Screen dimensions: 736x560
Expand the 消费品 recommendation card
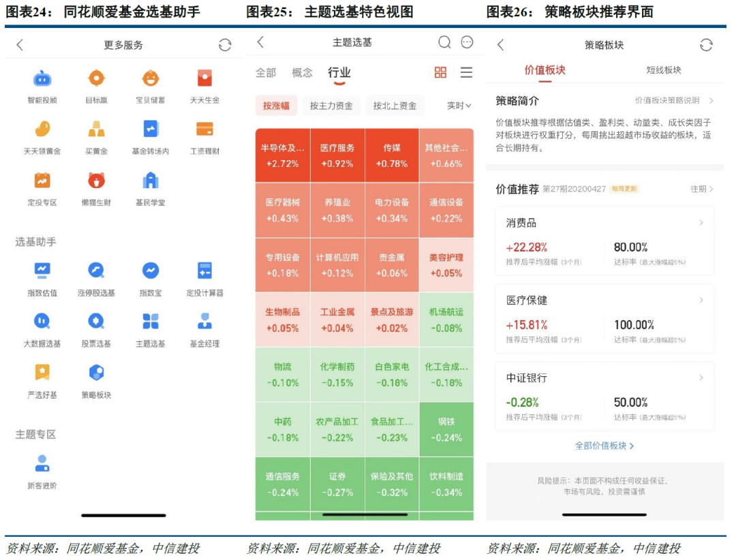click(604, 241)
